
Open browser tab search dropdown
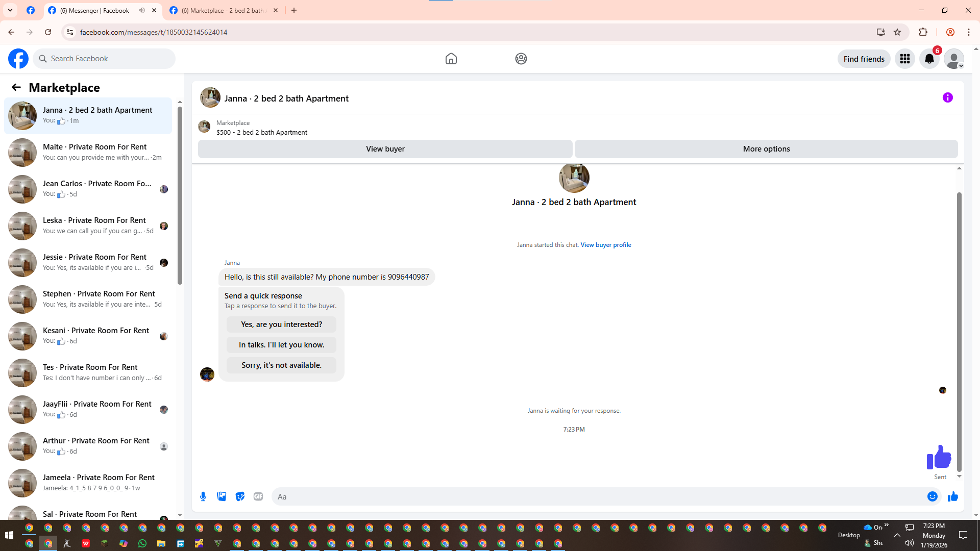10,10
